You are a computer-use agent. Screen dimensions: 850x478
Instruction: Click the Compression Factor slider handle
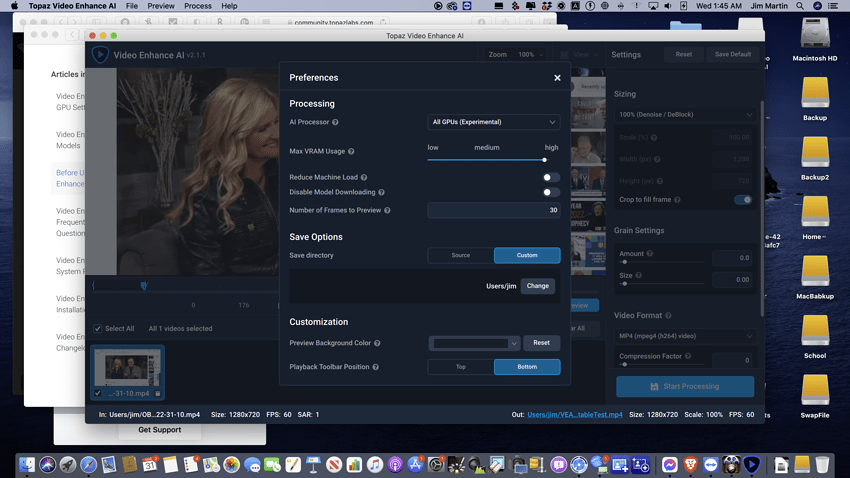tap(624, 365)
